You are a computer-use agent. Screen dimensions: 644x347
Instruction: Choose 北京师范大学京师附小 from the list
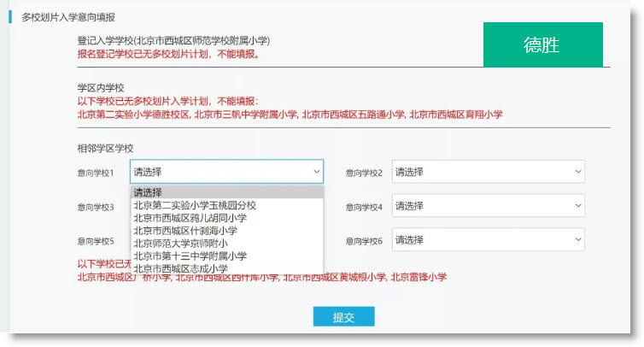tap(227, 244)
